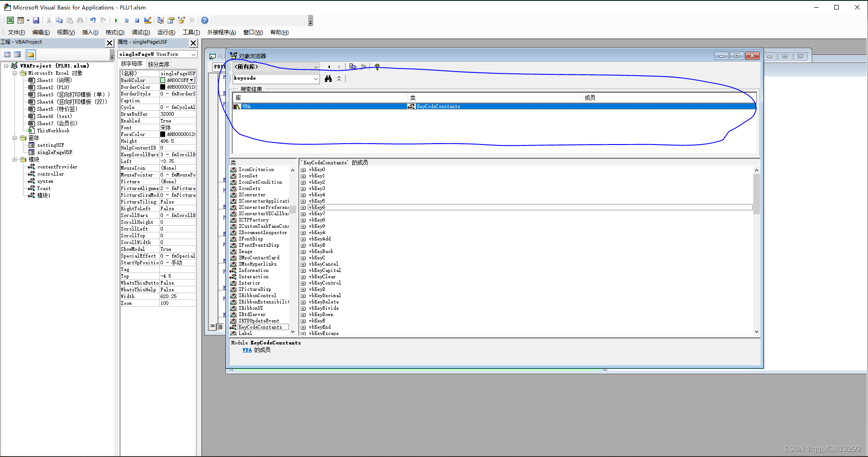Click the VBA link in the member description pane

pos(247,350)
